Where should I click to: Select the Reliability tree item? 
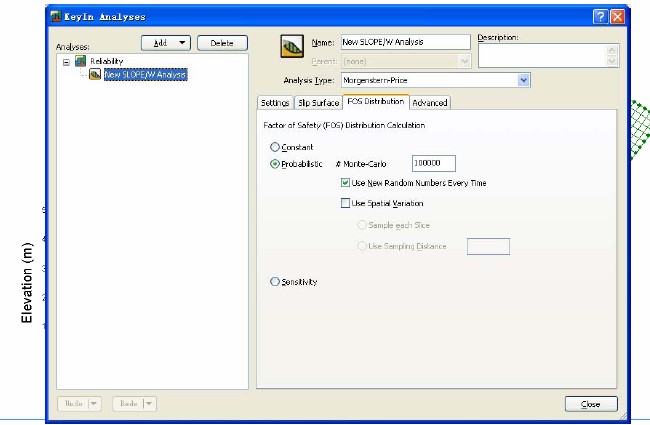tap(107, 61)
